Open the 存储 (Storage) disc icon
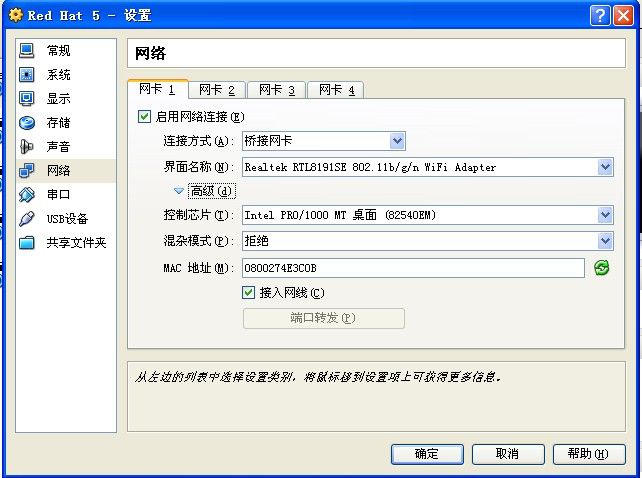642x478 pixels. click(27, 122)
